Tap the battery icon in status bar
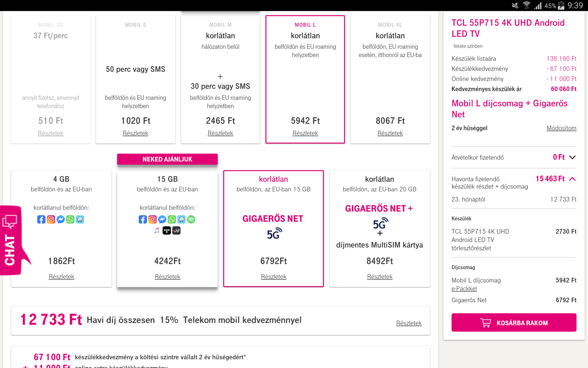588x368 pixels. coord(561,5)
